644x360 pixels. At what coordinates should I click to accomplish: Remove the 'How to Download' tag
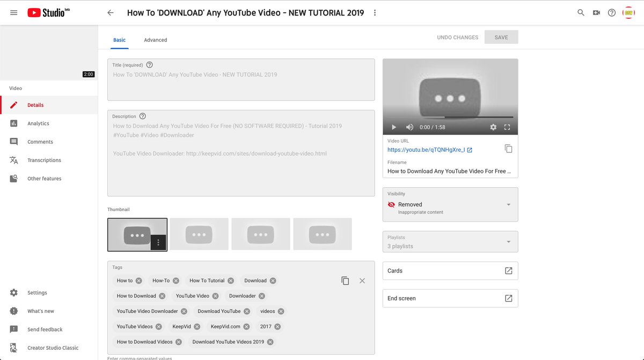[162, 296]
